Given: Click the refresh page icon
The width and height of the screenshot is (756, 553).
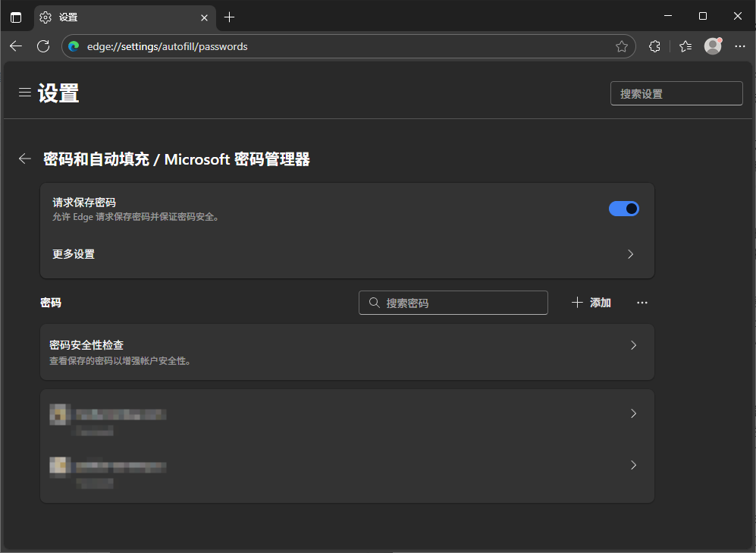Looking at the screenshot, I should [x=43, y=46].
